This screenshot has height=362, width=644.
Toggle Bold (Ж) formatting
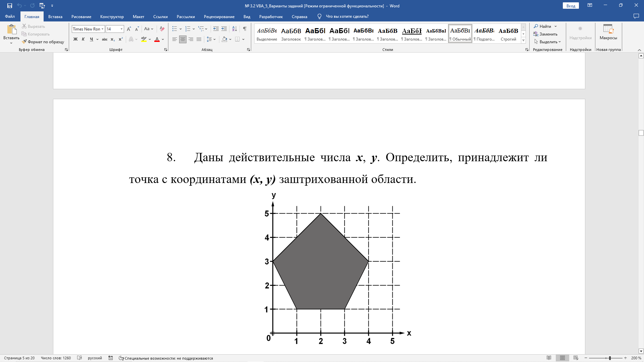(75, 39)
